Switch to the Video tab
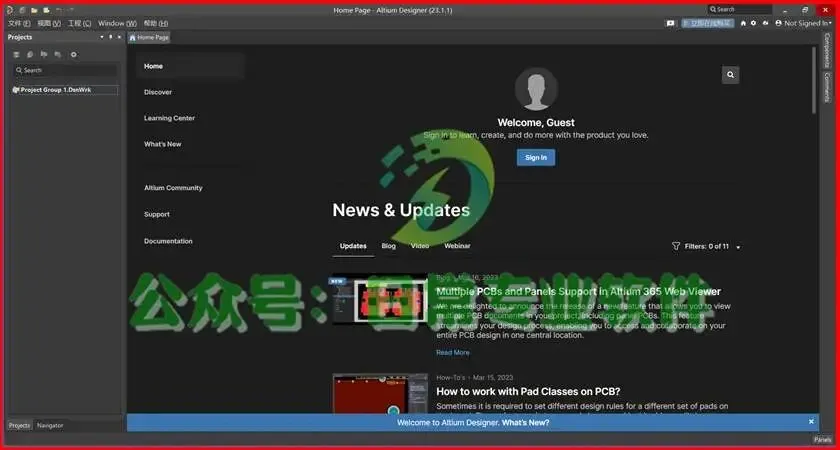Image resolution: width=840 pixels, height=450 pixels. (x=420, y=246)
